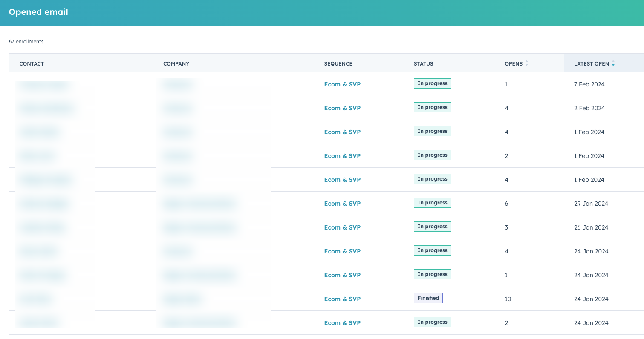Click the SEQUENCE column header
The width and height of the screenshot is (644, 339).
(338, 63)
